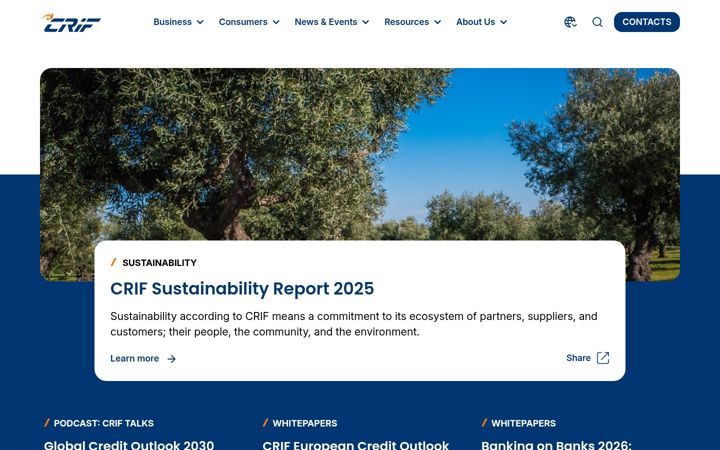Click the olive grove hero image
Image resolution: width=720 pixels, height=450 pixels.
(x=360, y=154)
